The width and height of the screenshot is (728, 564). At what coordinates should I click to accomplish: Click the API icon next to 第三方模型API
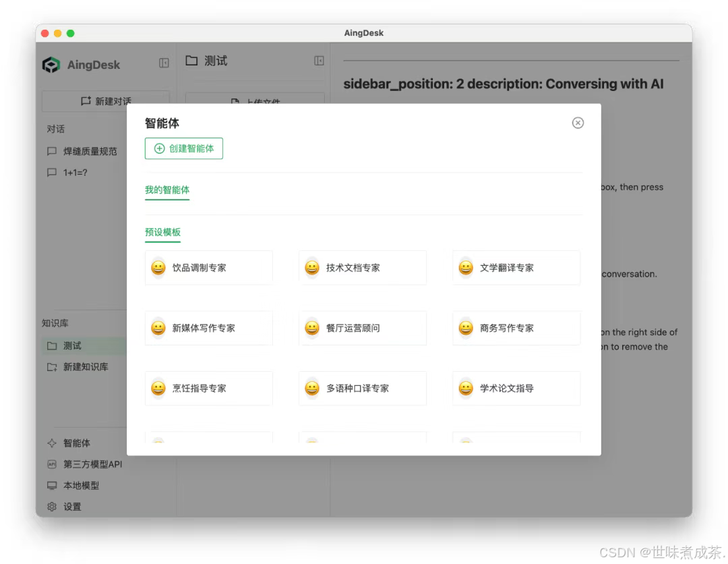[52, 464]
